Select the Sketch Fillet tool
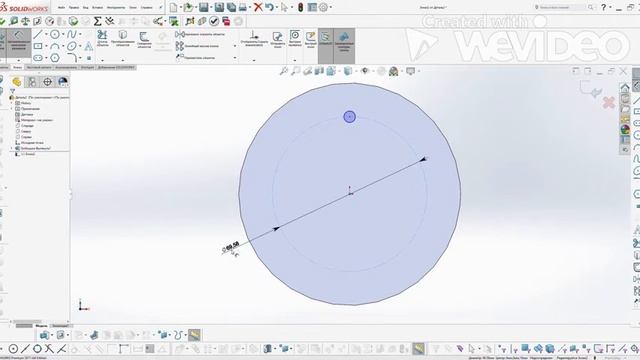640x360 pixels. tap(72, 57)
